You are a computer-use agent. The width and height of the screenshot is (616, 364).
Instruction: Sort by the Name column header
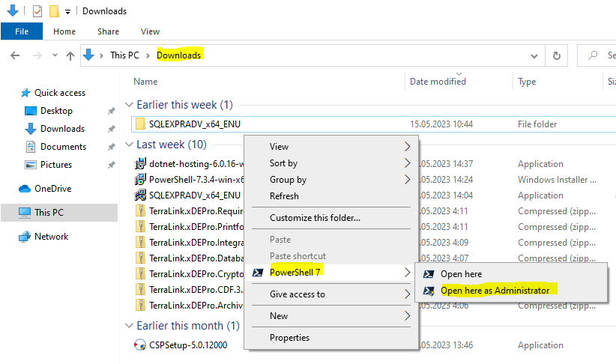coord(145,82)
